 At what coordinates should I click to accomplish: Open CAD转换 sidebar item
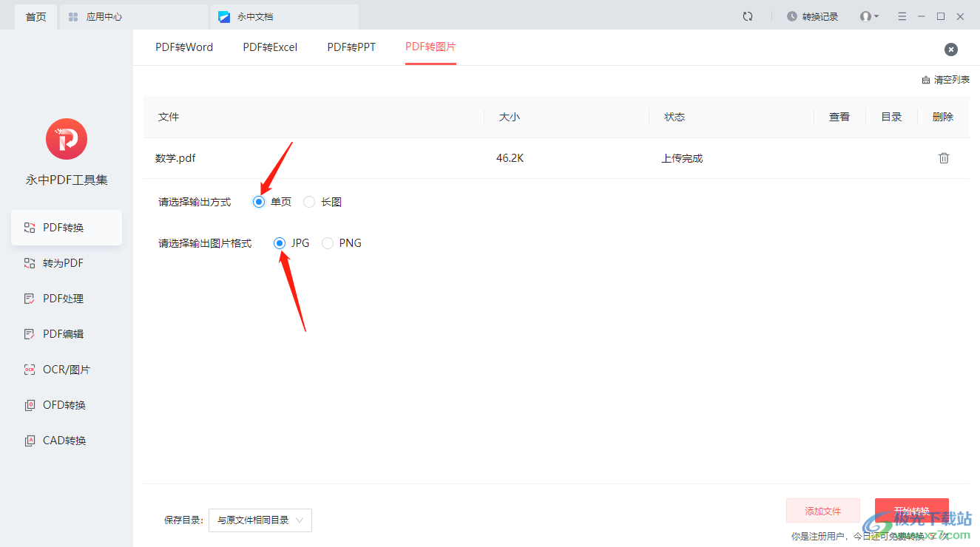pos(67,441)
